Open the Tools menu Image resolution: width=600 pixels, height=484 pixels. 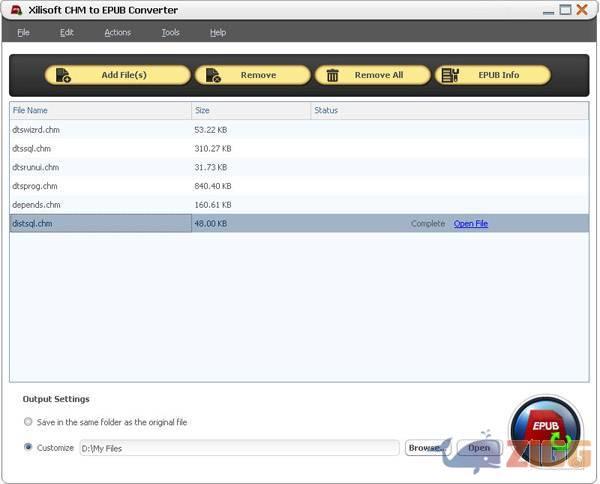click(x=170, y=33)
